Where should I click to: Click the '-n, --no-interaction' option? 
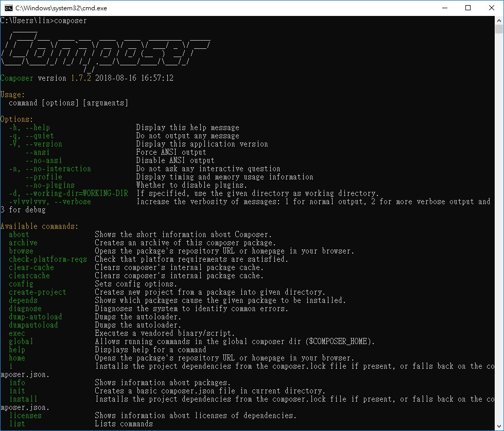pos(50,169)
